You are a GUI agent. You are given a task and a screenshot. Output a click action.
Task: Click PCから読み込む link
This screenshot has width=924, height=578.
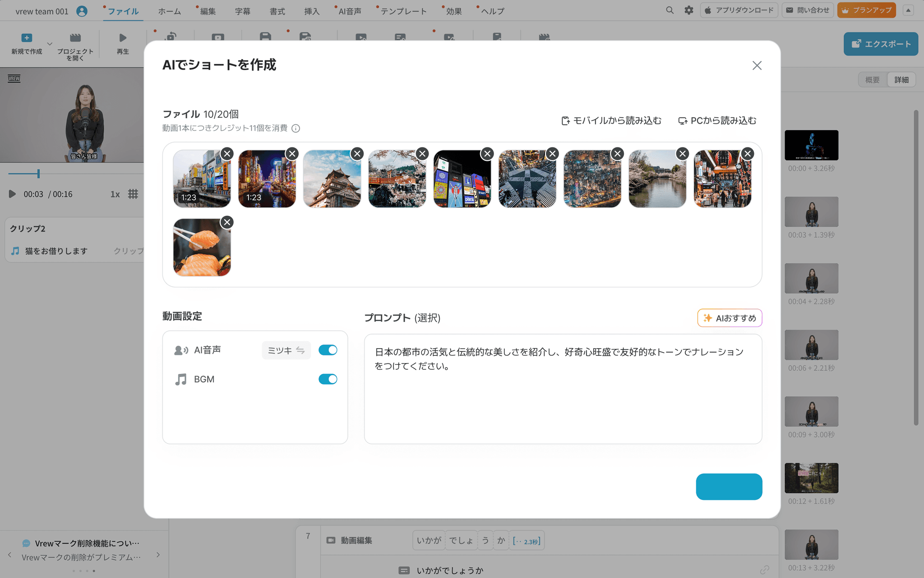click(717, 121)
